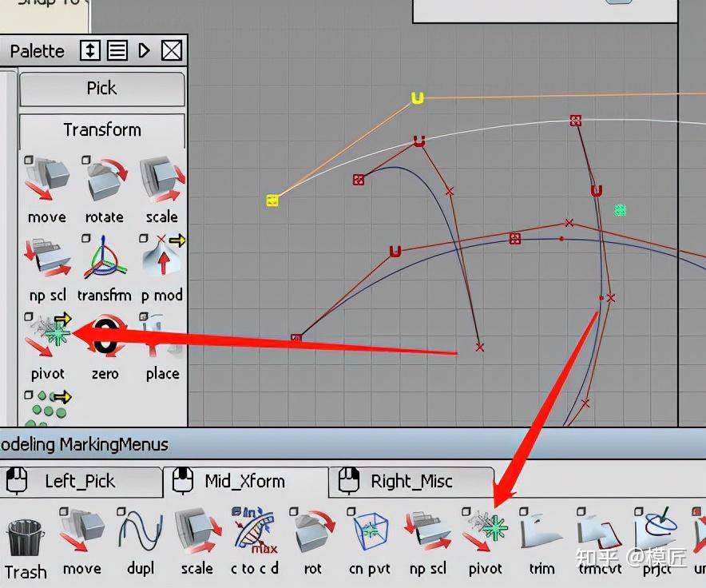Open the option box on palette pivot
Screen dimensions: 706x588
[x=29, y=316]
